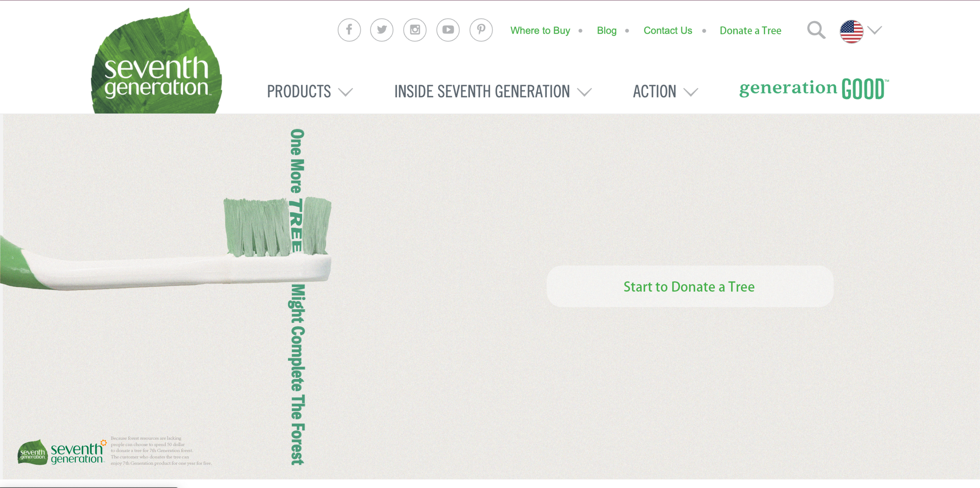The width and height of the screenshot is (980, 488).
Task: Click the magnifying glass search icon
Action: [x=816, y=30]
